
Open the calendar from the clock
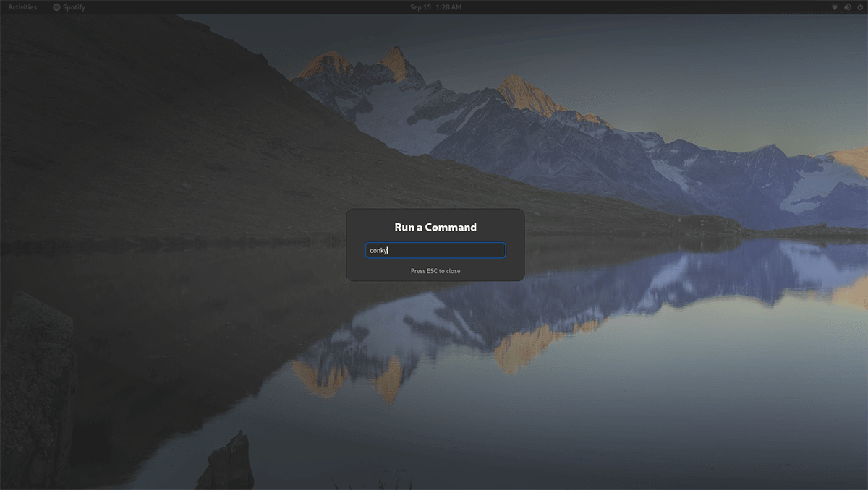point(435,7)
